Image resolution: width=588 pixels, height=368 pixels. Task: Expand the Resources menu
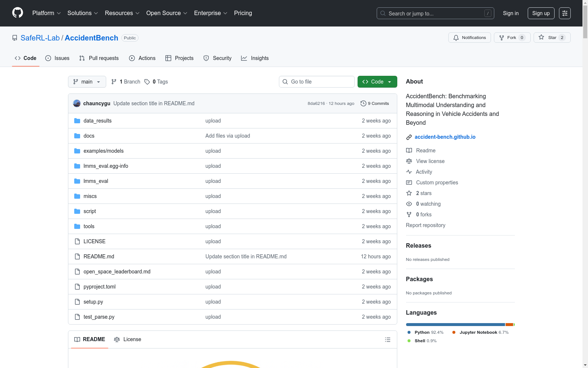122,13
